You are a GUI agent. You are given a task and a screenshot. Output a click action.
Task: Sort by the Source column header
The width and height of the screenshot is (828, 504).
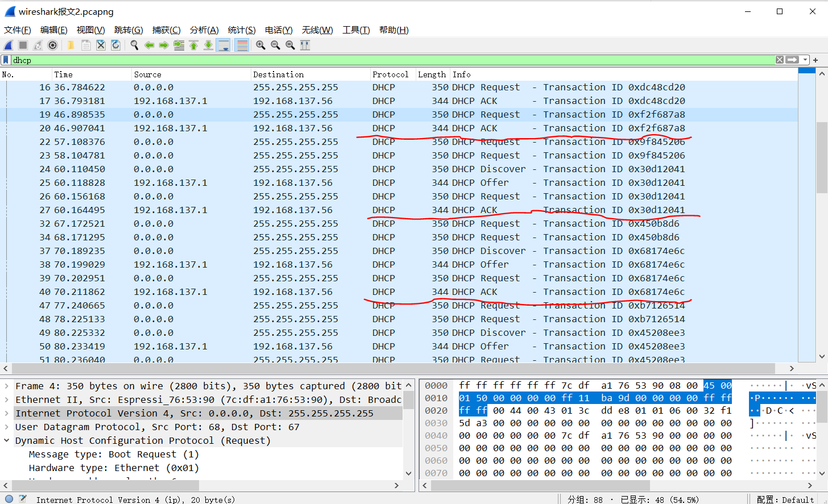[191, 74]
